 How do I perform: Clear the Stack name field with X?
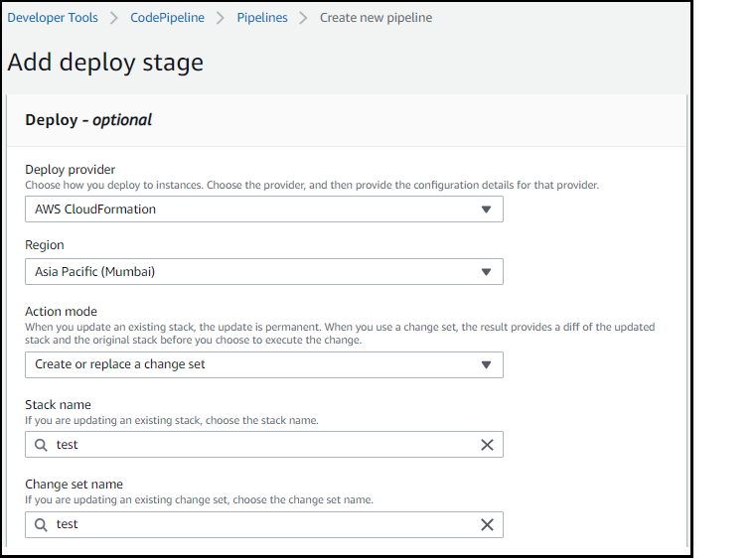[x=487, y=445]
